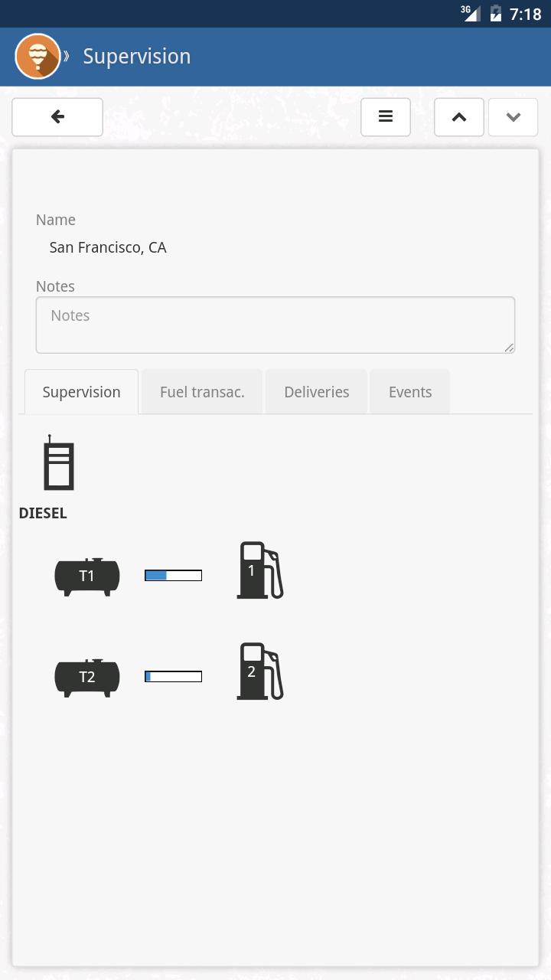The width and height of the screenshot is (551, 980).
Task: Go to next record with down chevron
Action: (514, 117)
